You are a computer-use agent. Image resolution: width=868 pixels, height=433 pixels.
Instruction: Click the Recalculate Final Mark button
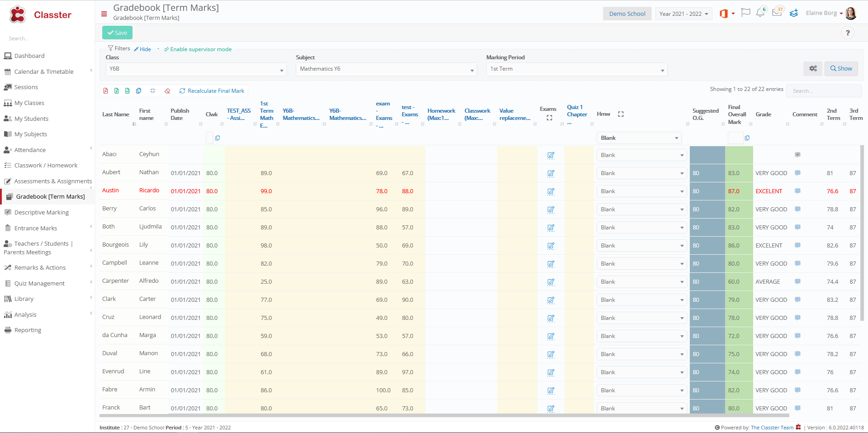click(212, 90)
